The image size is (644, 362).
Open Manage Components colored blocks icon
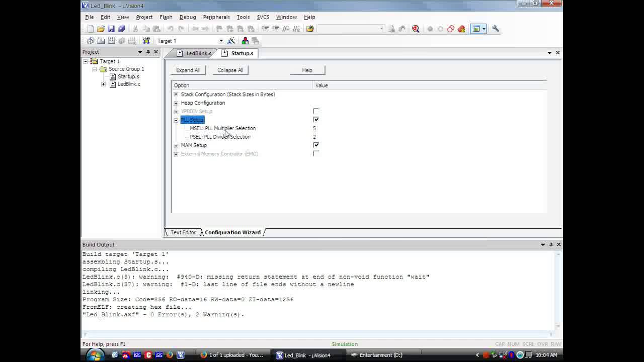(x=245, y=41)
